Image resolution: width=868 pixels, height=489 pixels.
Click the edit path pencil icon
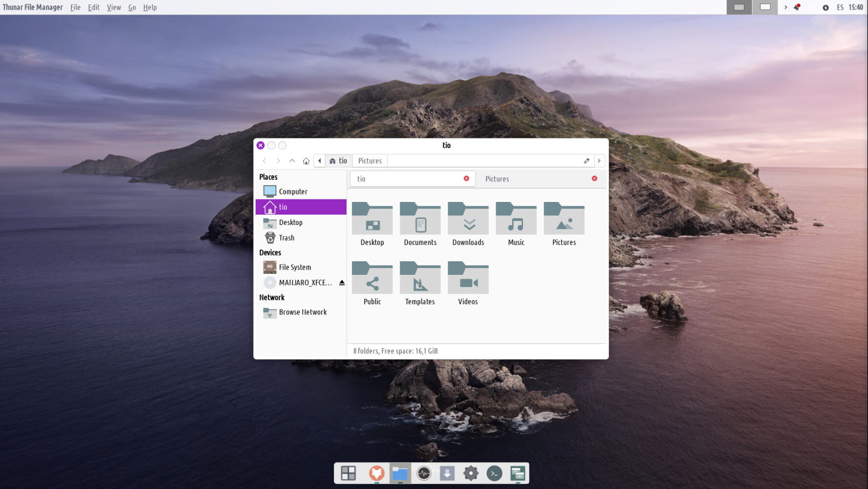tap(586, 161)
